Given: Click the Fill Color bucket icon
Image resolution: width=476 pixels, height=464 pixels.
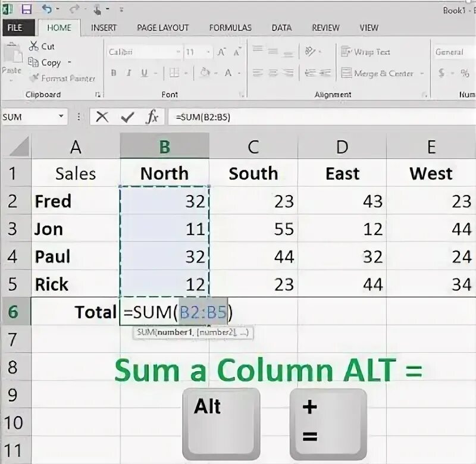Looking at the screenshot, I should [x=205, y=73].
